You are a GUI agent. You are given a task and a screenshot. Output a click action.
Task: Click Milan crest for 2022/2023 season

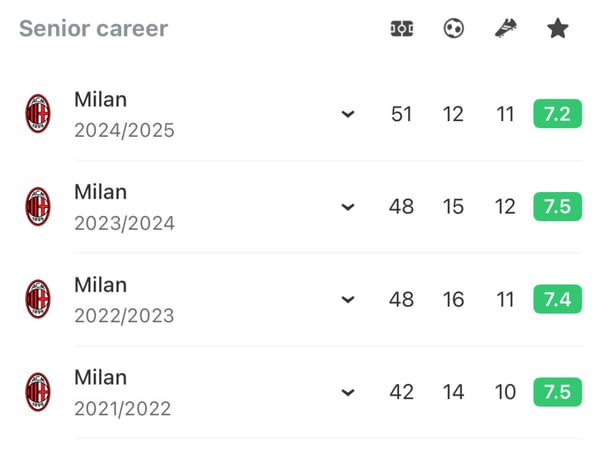point(38,299)
